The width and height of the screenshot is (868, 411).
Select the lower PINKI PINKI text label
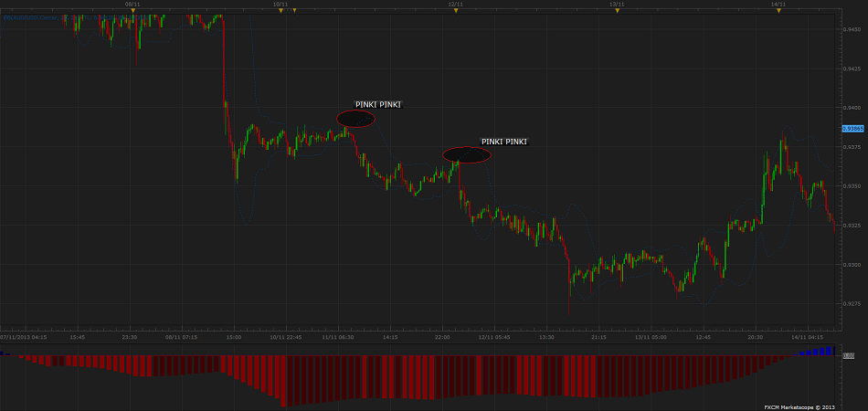504,142
